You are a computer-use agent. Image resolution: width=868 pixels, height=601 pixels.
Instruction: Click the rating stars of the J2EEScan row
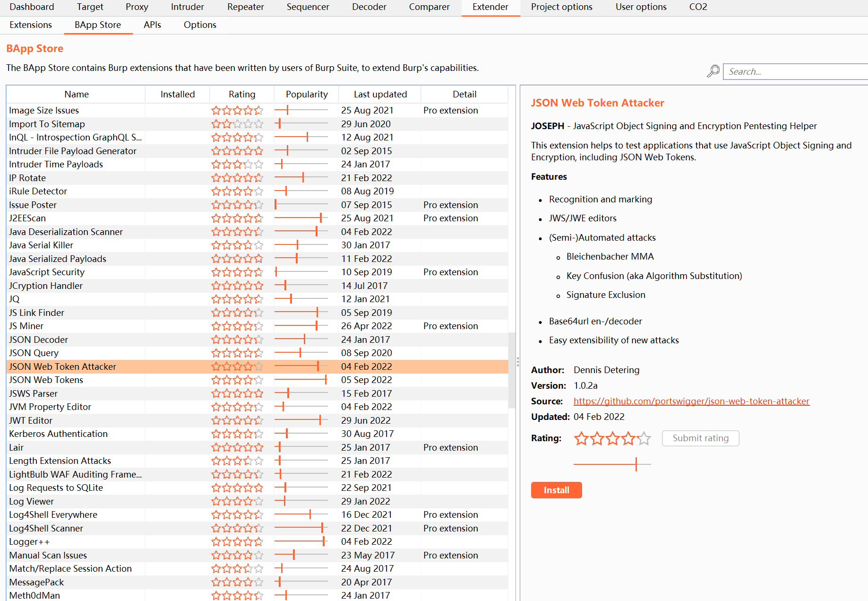(237, 218)
